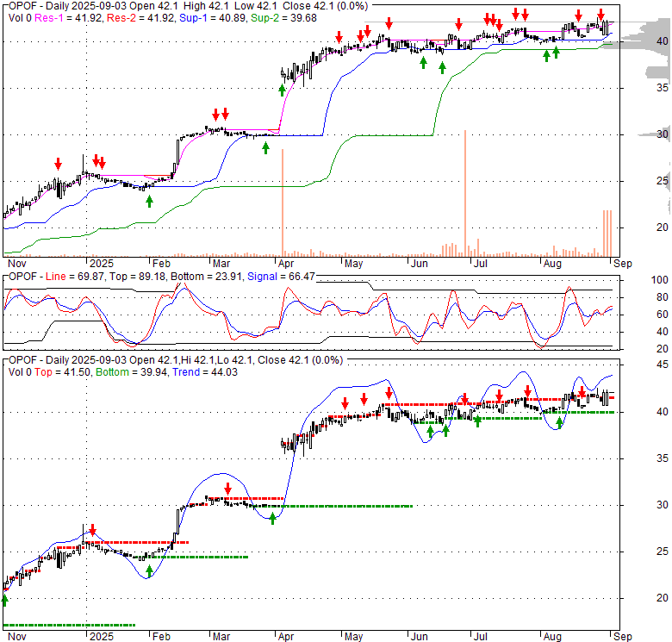Image resolution: width=672 pixels, height=642 pixels.
Task: Select the green up arrow near Feb in bottom chart
Action: click(x=150, y=570)
